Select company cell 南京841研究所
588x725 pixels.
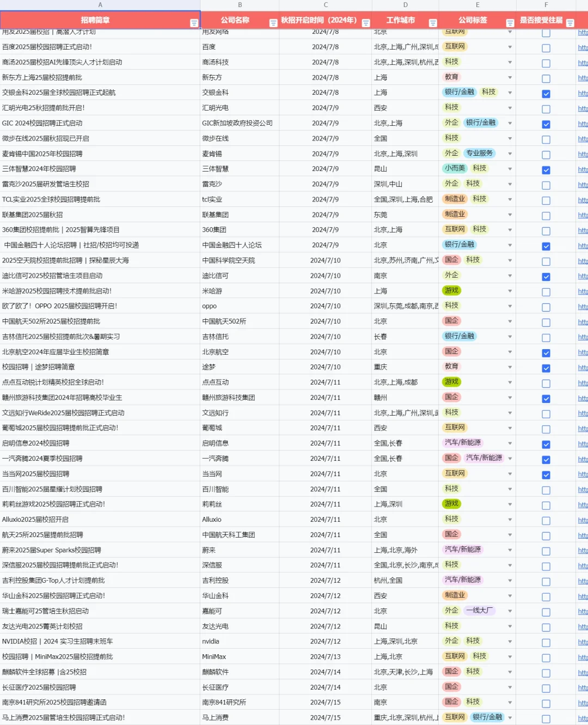240,703
